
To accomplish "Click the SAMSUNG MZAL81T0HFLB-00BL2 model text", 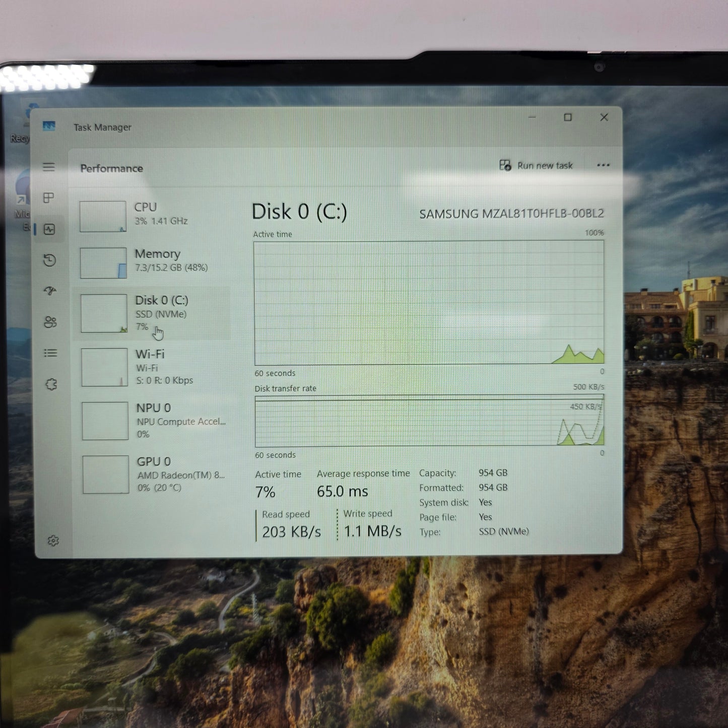I will pos(511,214).
